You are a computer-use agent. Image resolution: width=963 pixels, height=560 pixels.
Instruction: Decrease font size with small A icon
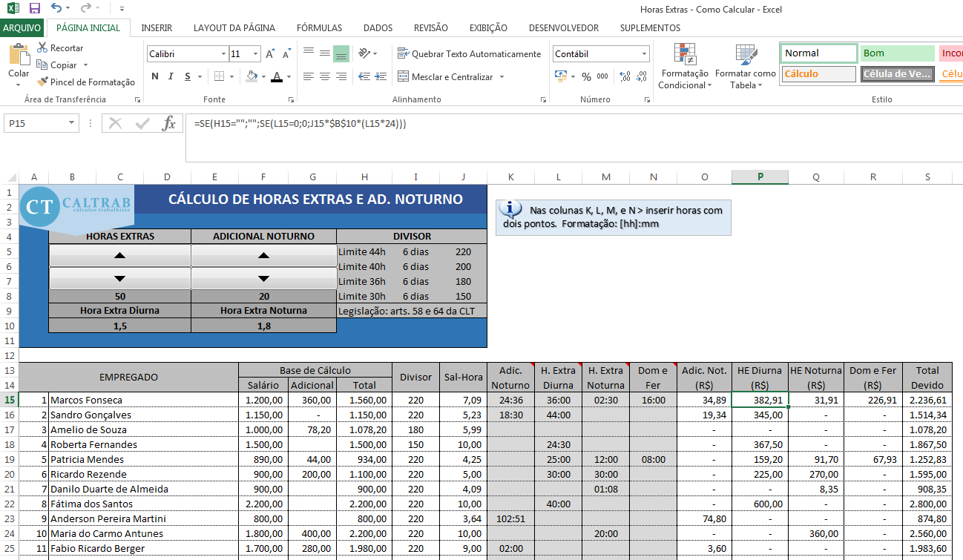click(x=286, y=54)
